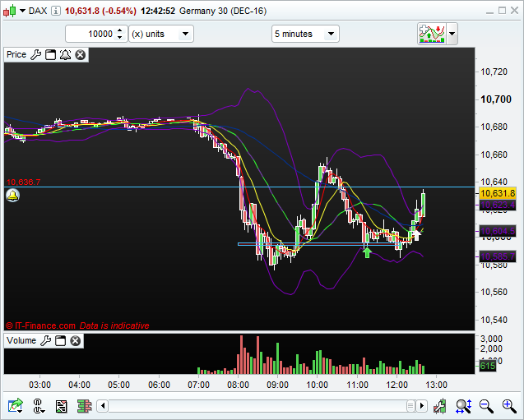Click the candlestick chart style icon

[9, 11]
